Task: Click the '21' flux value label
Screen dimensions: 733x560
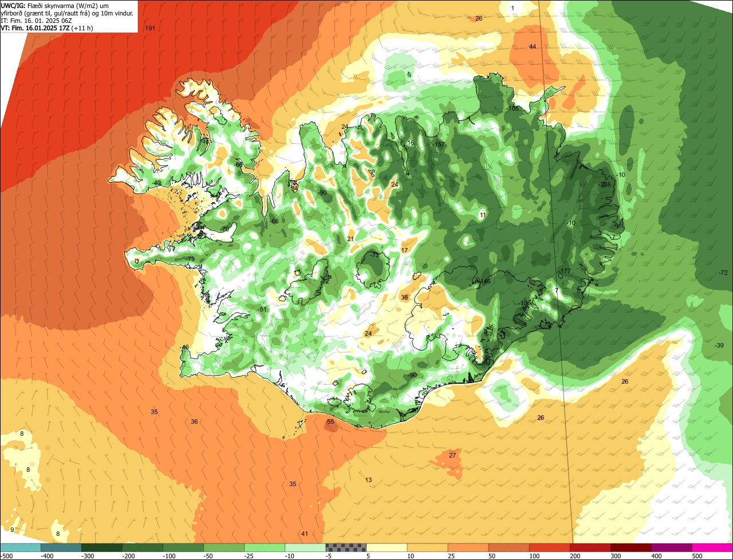Action: point(350,239)
